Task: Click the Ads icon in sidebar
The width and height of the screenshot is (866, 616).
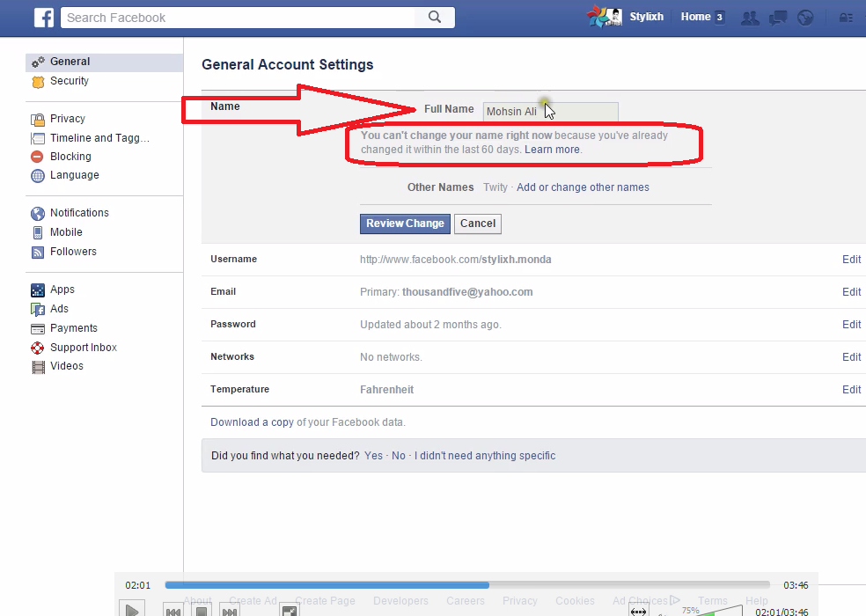Action: pos(38,310)
